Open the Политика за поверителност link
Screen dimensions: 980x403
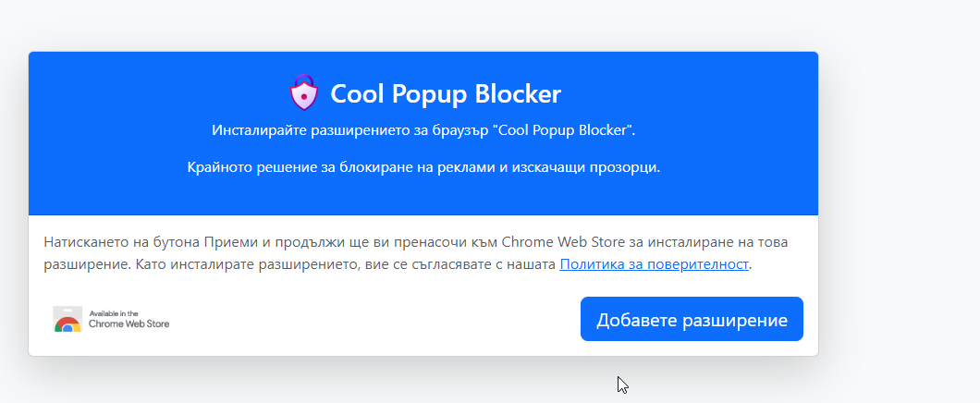654,263
